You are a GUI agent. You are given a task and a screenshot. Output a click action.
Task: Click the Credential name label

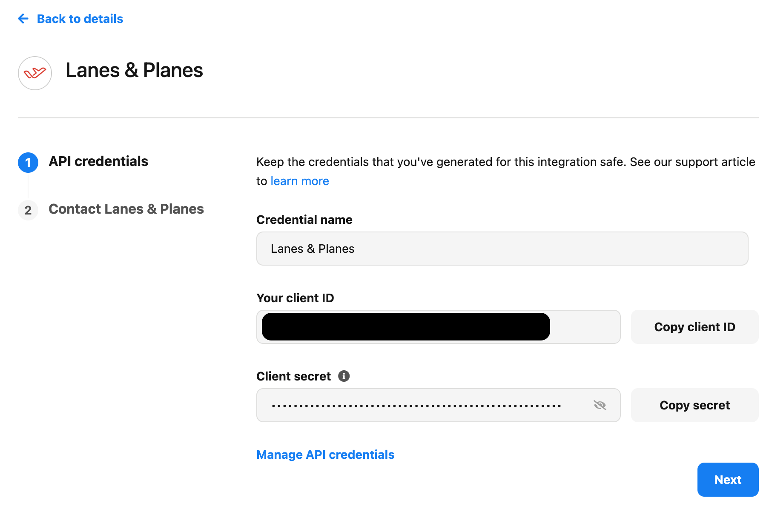point(304,220)
